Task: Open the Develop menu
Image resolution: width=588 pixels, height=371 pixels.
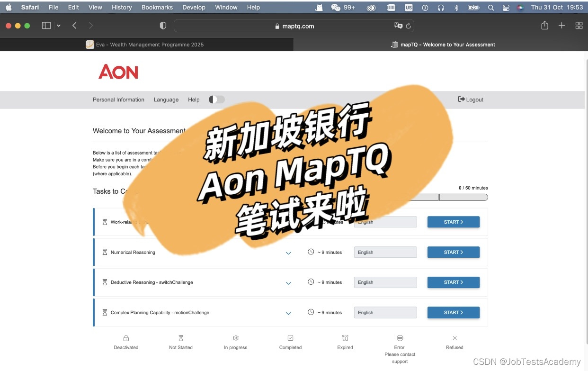Action: click(194, 7)
